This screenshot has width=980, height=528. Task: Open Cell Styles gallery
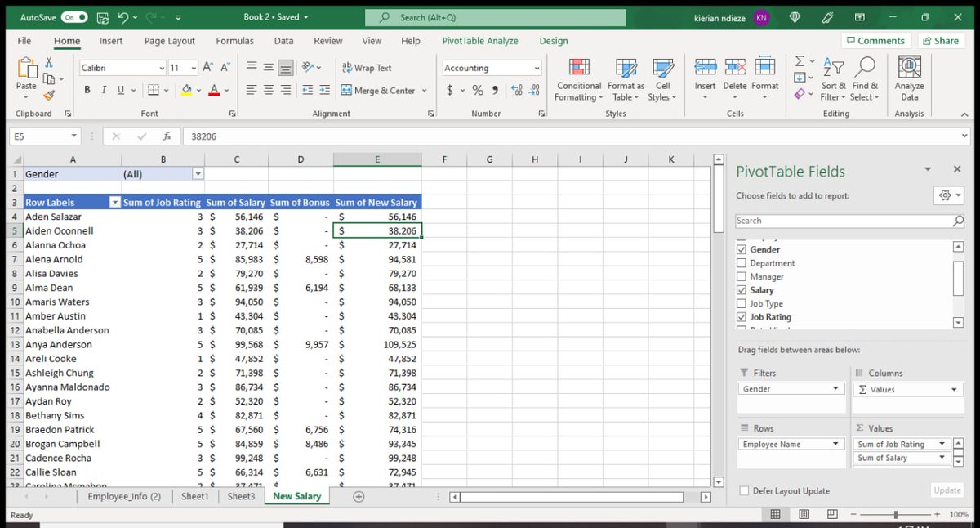point(662,79)
